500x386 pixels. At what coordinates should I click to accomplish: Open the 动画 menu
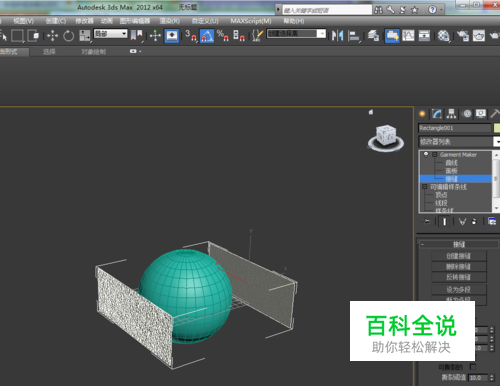tap(107, 21)
